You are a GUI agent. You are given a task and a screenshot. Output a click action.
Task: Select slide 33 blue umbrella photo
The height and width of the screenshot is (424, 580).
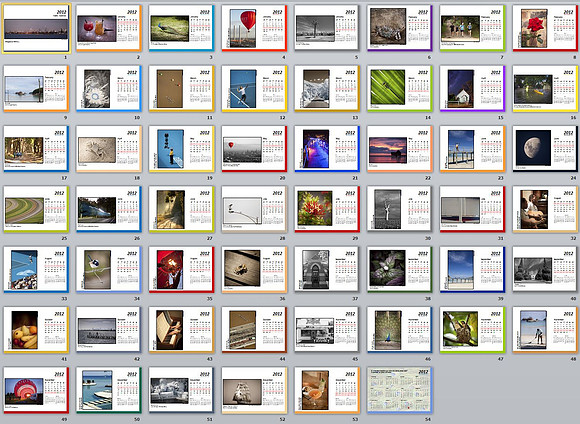pos(36,270)
